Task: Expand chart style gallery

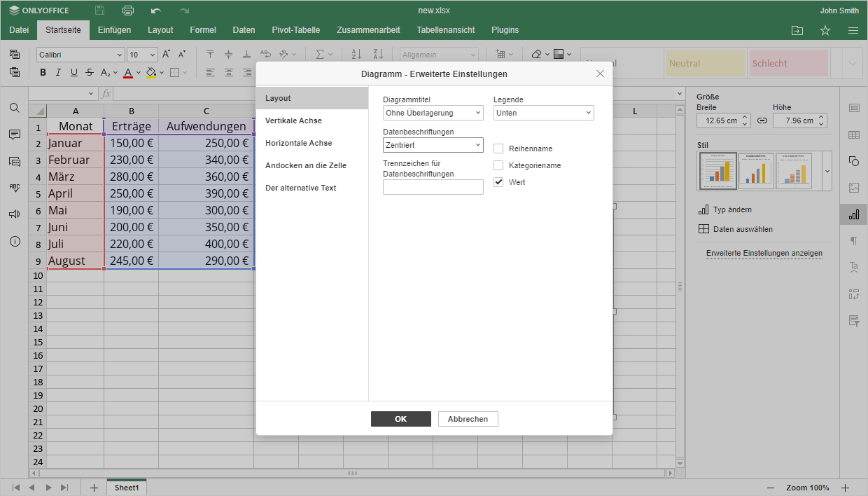Action: [827, 171]
